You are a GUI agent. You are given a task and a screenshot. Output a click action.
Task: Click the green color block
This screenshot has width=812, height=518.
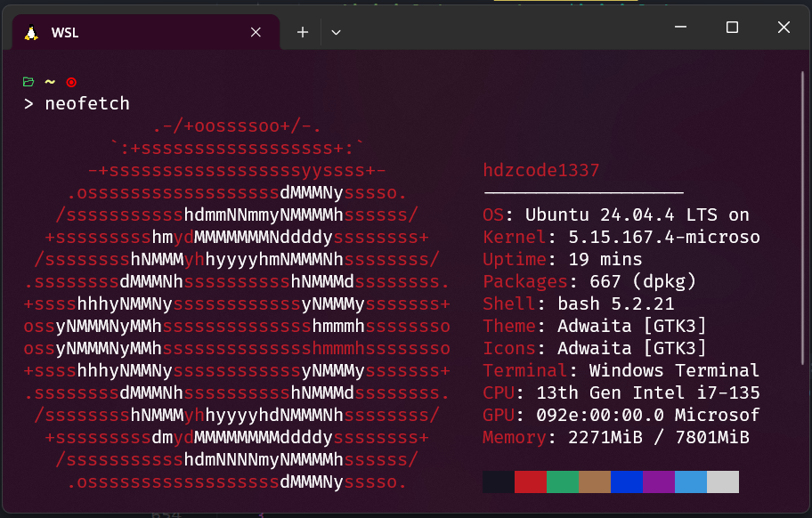click(x=563, y=482)
